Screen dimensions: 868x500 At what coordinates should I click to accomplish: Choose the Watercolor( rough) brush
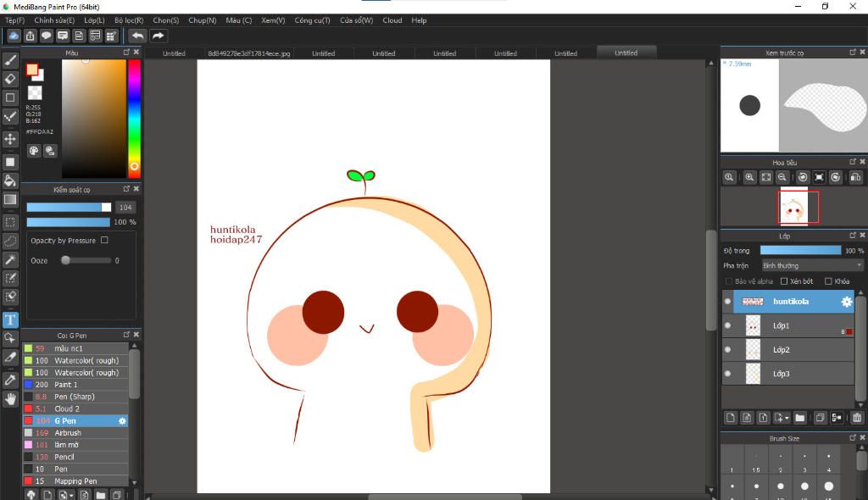point(86,361)
